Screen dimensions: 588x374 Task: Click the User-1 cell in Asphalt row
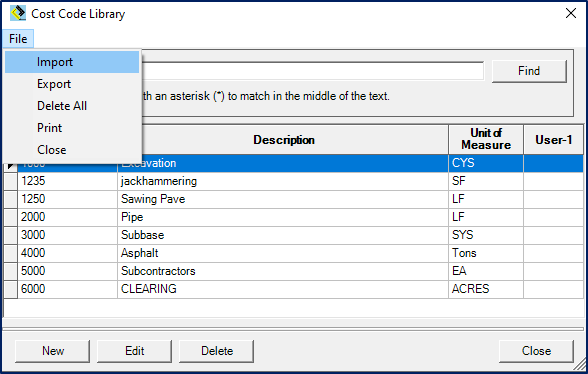554,253
